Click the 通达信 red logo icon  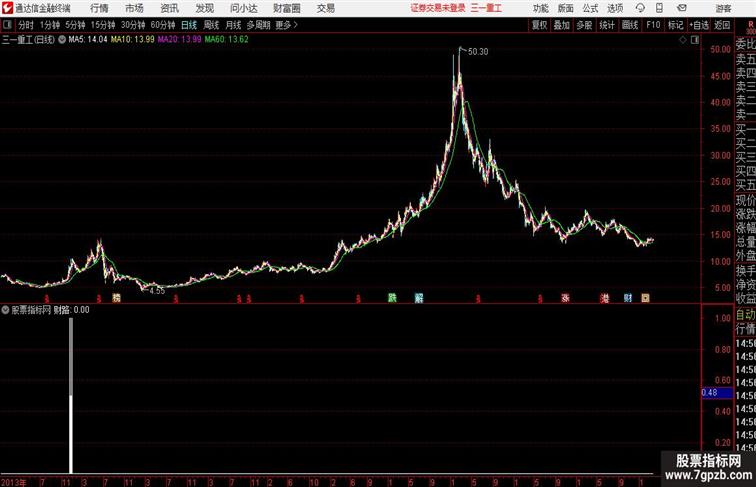click(7, 8)
